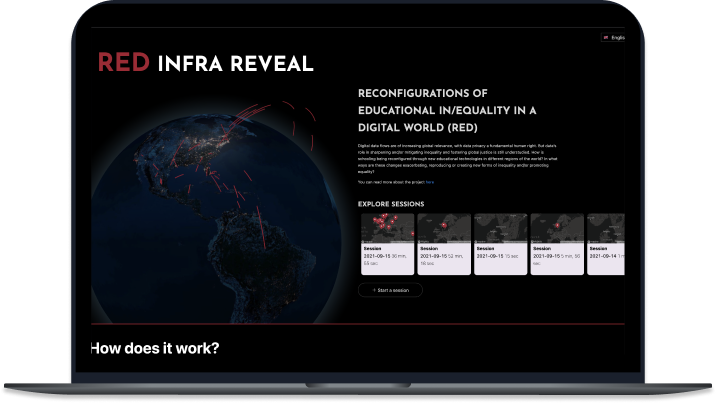This screenshot has width=716, height=403.
Task: Click the rotating globe visualization
Action: pos(216,219)
